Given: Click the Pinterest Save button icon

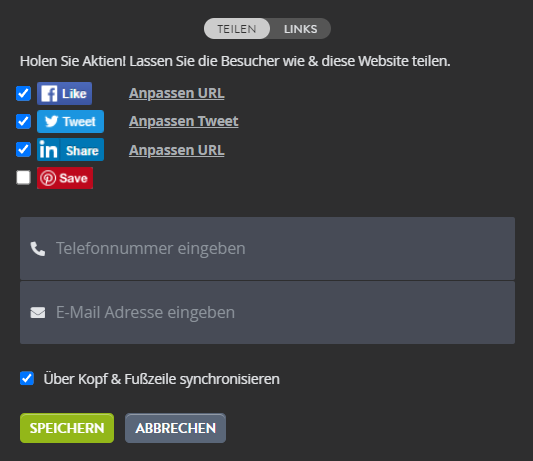Looking at the screenshot, I should point(65,178).
